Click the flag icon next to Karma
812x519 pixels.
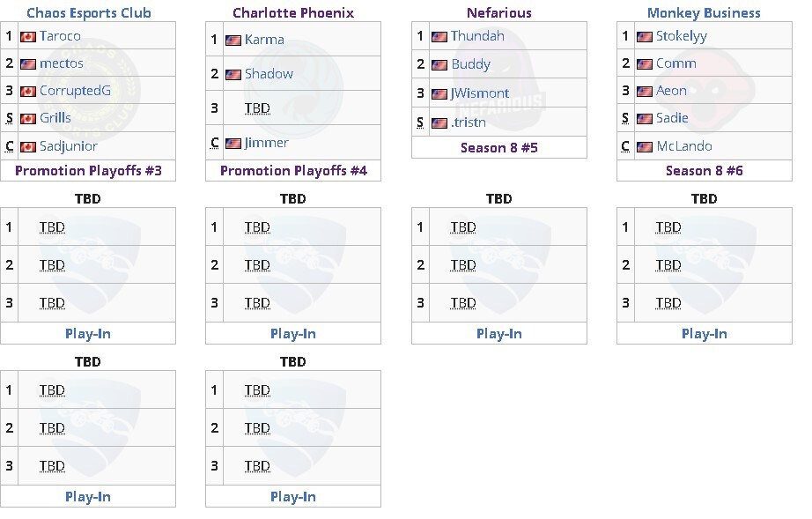pos(233,41)
